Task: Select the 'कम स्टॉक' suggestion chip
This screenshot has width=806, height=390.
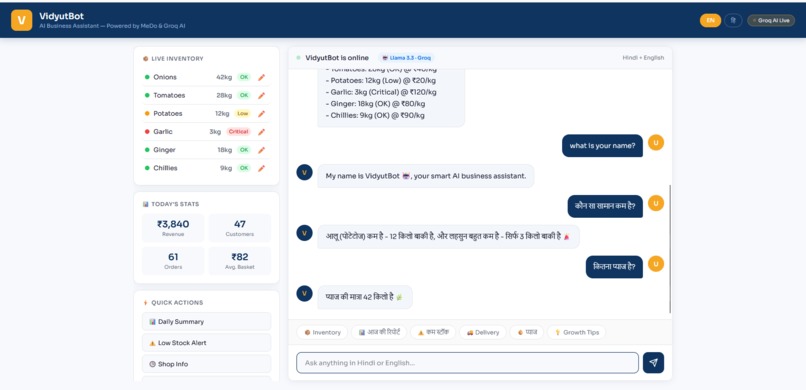Action: click(x=433, y=332)
